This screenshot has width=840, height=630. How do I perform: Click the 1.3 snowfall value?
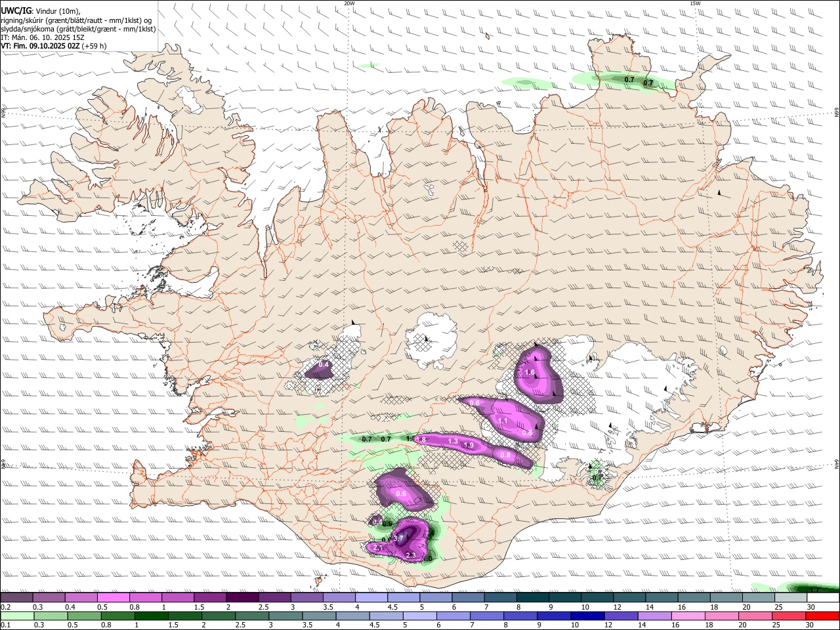(x=453, y=442)
